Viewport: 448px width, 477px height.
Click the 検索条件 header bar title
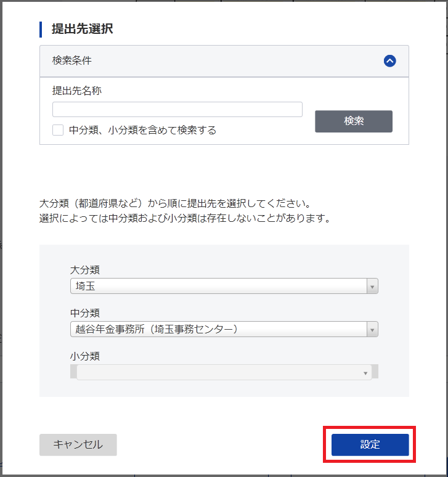coord(71,60)
